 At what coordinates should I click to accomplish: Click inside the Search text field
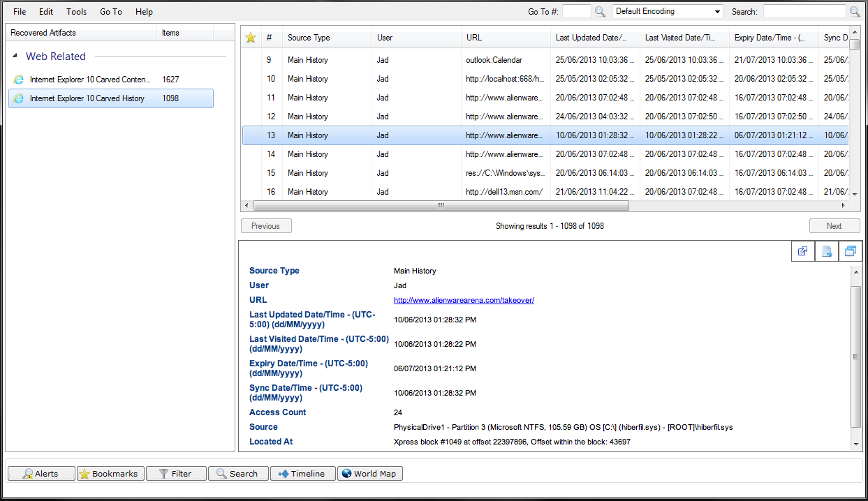point(803,11)
